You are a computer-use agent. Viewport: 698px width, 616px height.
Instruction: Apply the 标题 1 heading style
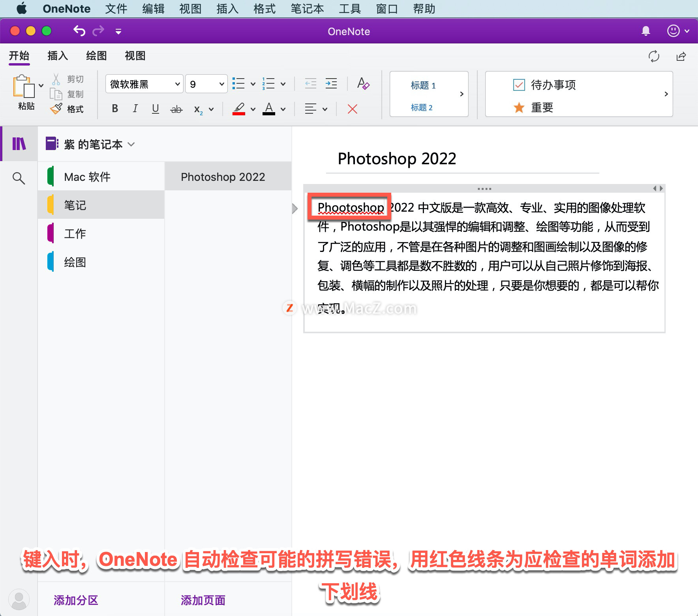point(423,86)
